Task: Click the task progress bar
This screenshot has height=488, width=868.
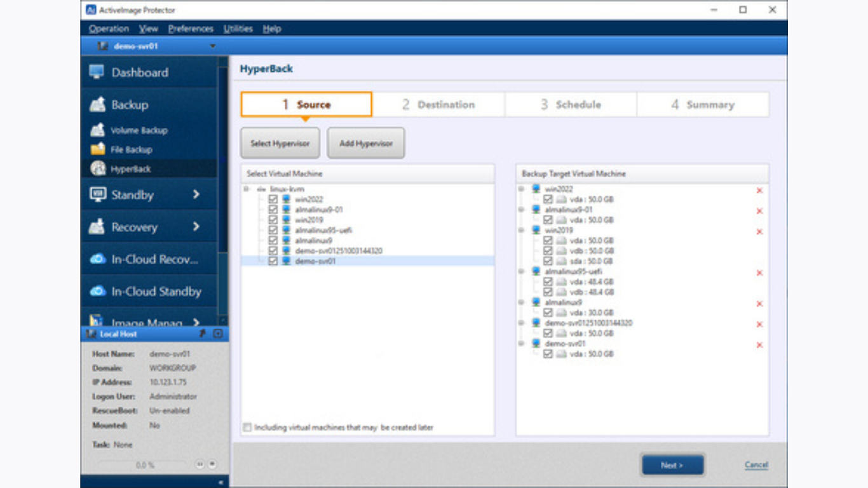Action: pos(144,465)
